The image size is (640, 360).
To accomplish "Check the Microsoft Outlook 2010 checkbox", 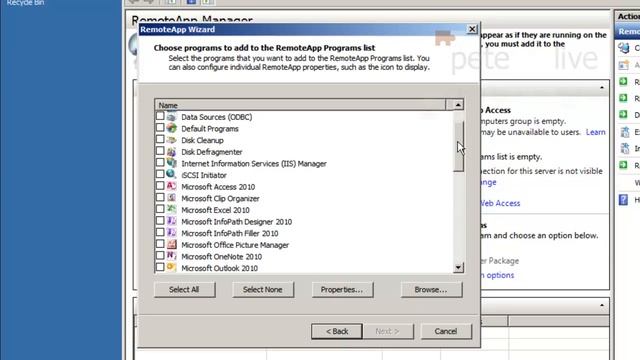I will (160, 267).
